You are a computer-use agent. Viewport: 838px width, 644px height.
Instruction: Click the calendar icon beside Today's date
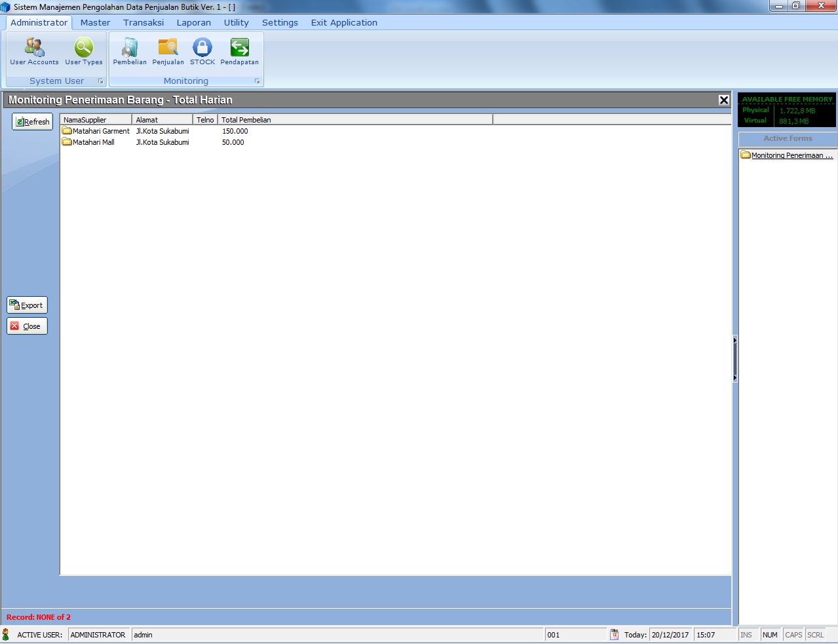615,634
